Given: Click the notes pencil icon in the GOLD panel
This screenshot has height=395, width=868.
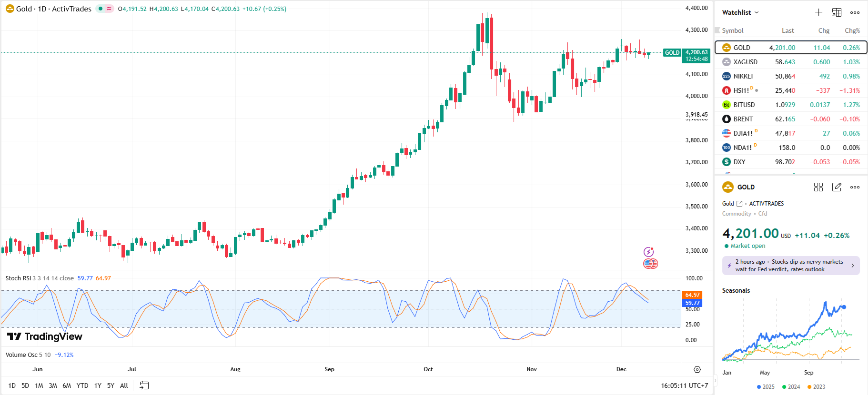Looking at the screenshot, I should (837, 187).
